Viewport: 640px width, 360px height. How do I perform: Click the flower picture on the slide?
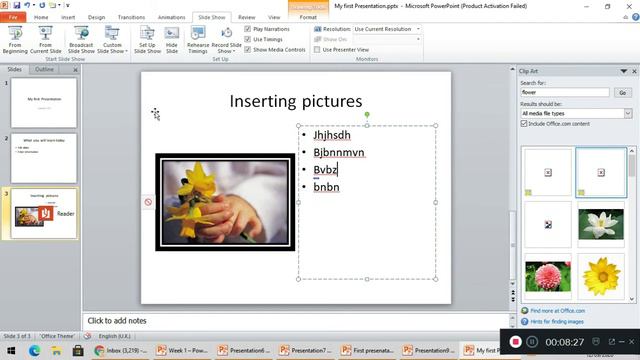[225, 202]
